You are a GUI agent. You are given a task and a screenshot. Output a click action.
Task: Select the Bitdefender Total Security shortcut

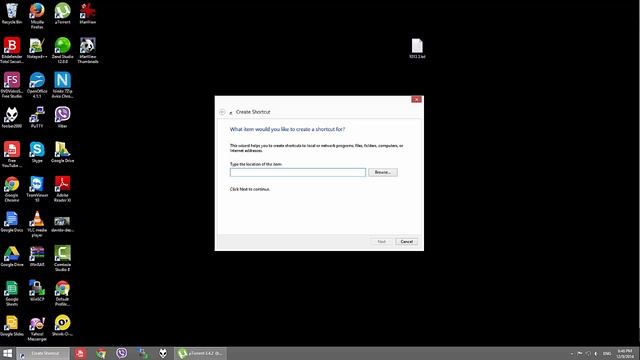pyautogui.click(x=12, y=50)
